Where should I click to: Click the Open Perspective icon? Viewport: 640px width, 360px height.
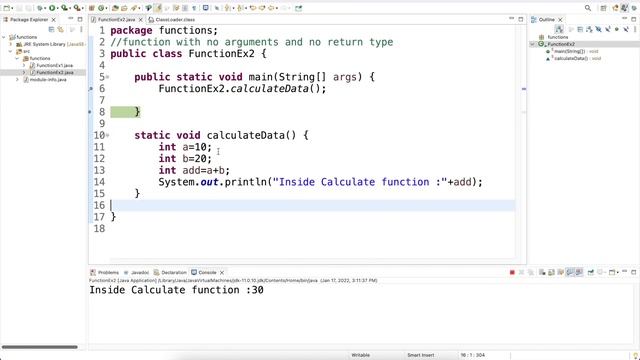pyautogui.click(x=603, y=8)
